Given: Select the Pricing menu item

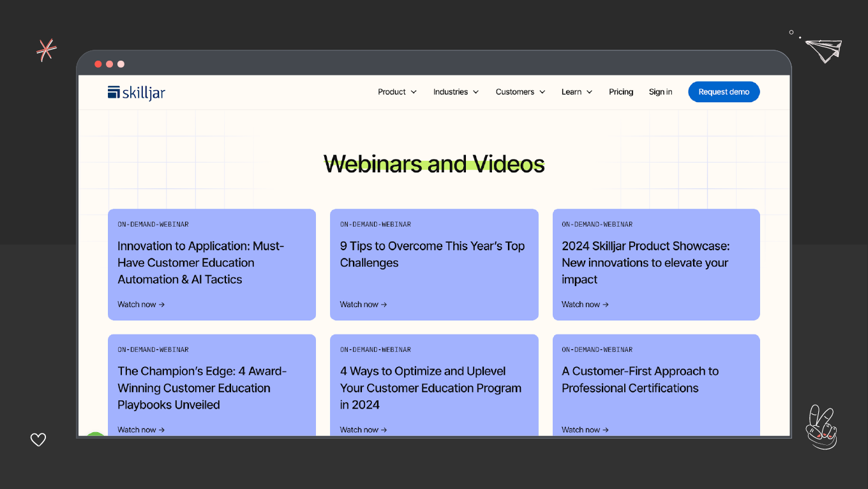Looking at the screenshot, I should 620,91.
